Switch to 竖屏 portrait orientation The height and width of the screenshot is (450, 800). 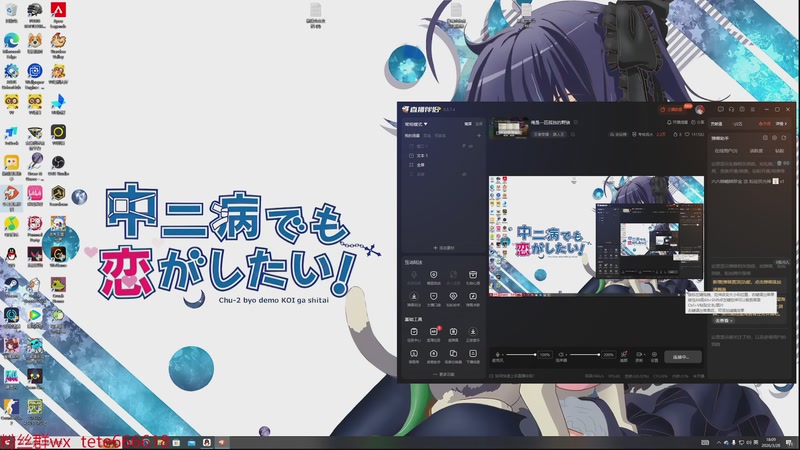pos(479,124)
